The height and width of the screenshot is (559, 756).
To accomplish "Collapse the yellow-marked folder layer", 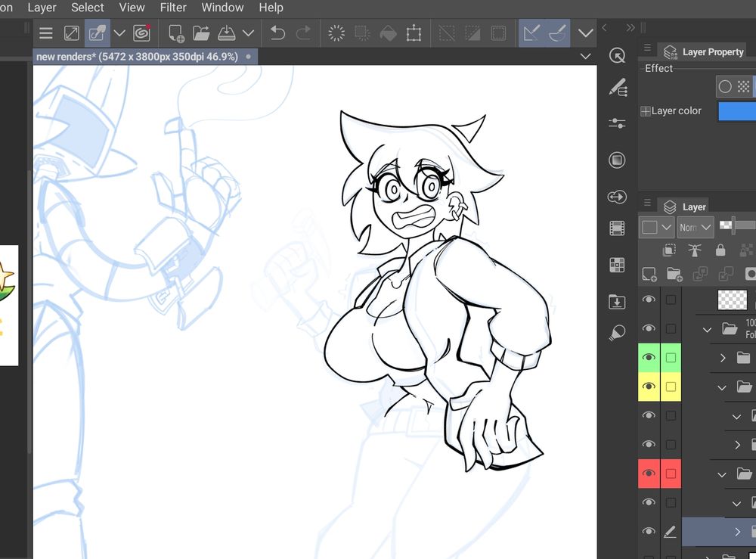I will pyautogui.click(x=722, y=387).
